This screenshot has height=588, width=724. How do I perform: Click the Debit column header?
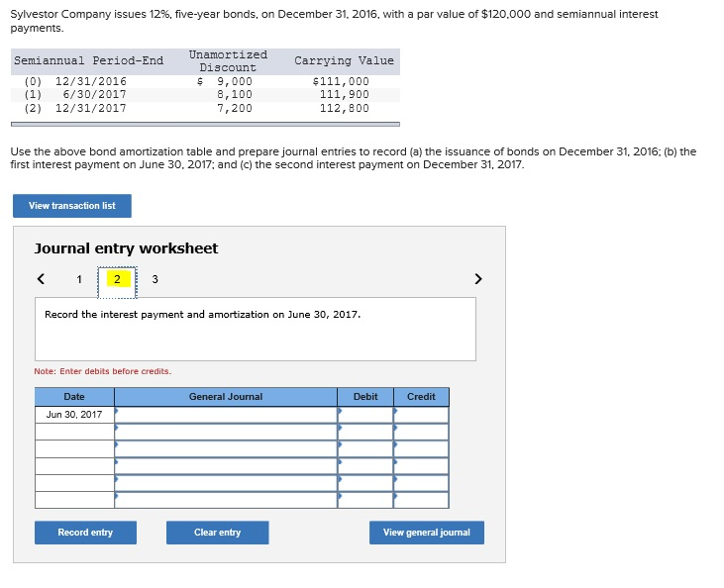pyautogui.click(x=365, y=397)
